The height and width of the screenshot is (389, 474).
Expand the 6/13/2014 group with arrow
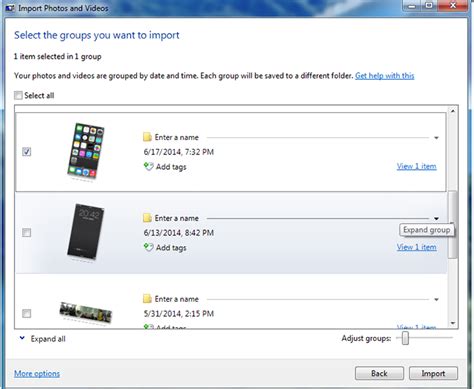point(436,219)
